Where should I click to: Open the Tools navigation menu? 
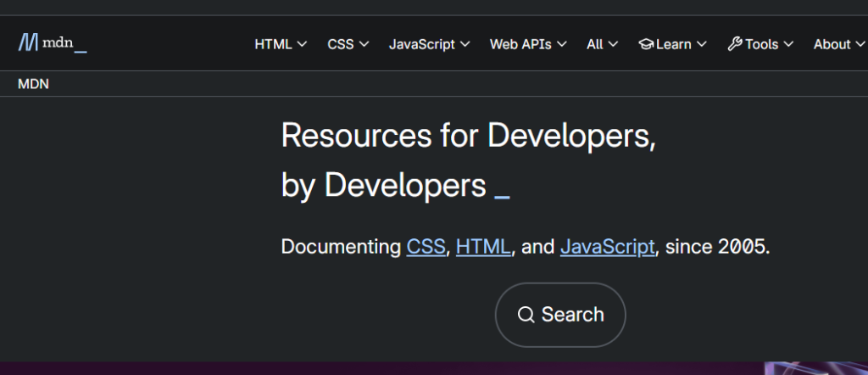tap(760, 44)
